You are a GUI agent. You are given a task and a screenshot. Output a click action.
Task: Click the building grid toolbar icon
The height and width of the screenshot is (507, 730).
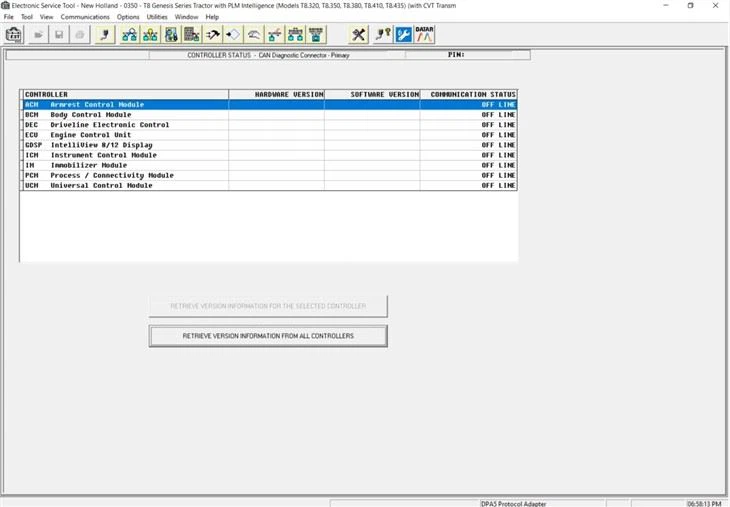tap(192, 35)
